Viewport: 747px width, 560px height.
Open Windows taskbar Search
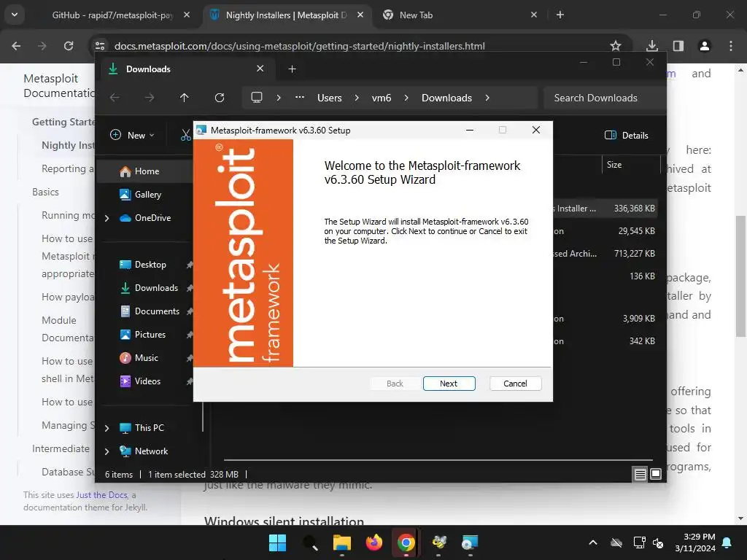tap(310, 542)
